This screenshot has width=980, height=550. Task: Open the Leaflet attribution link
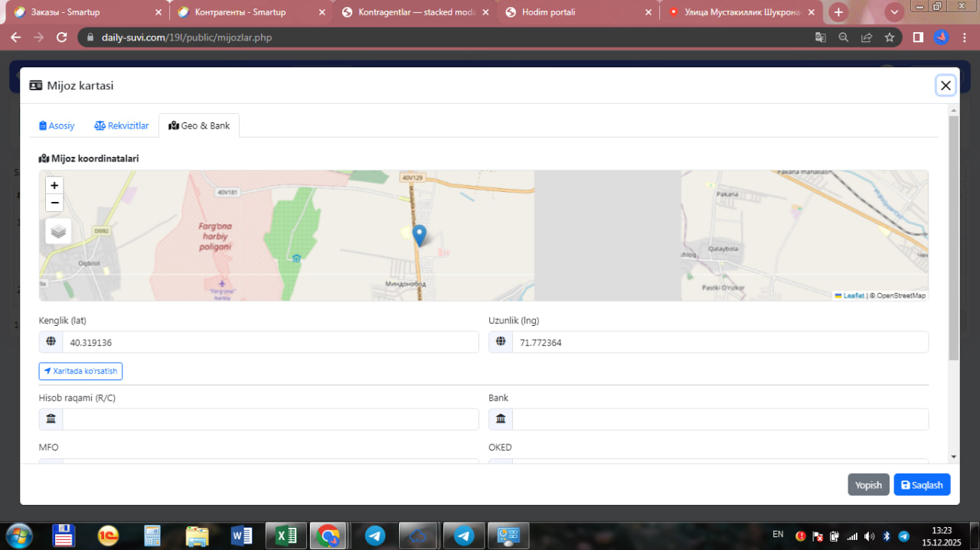click(853, 296)
